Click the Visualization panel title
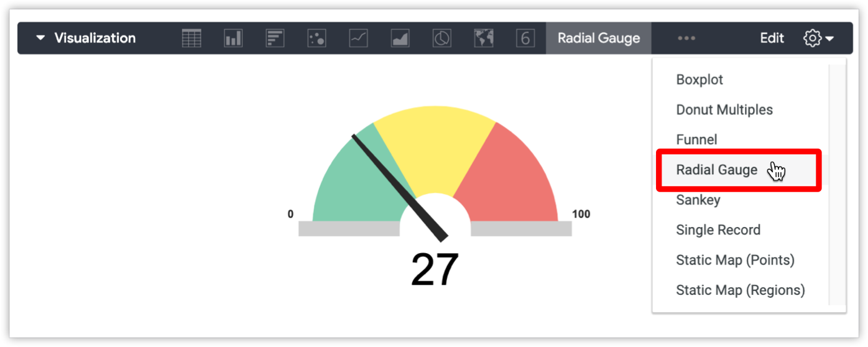868x347 pixels. point(95,38)
